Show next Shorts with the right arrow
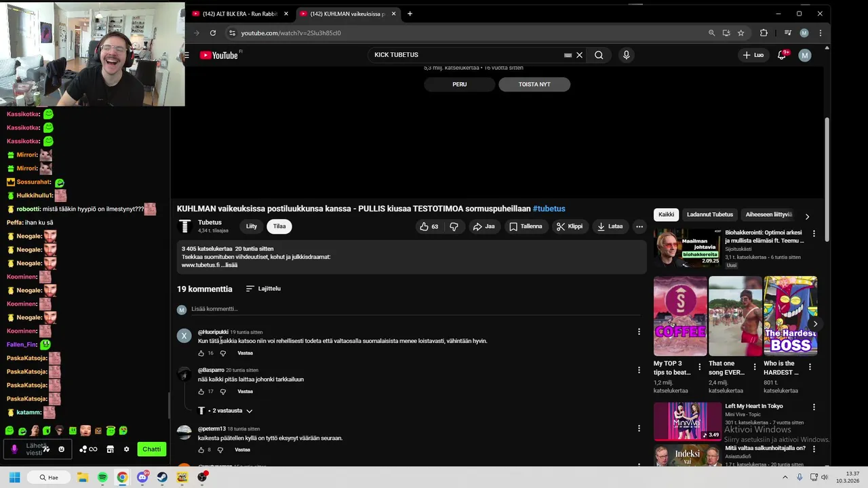868x488 pixels. (815, 324)
